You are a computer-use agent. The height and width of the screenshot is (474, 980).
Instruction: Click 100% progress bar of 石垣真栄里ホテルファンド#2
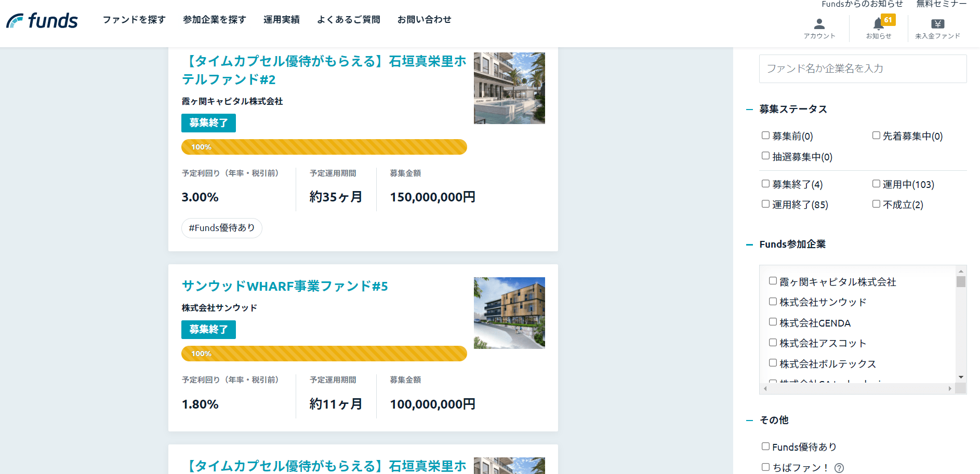click(324, 147)
